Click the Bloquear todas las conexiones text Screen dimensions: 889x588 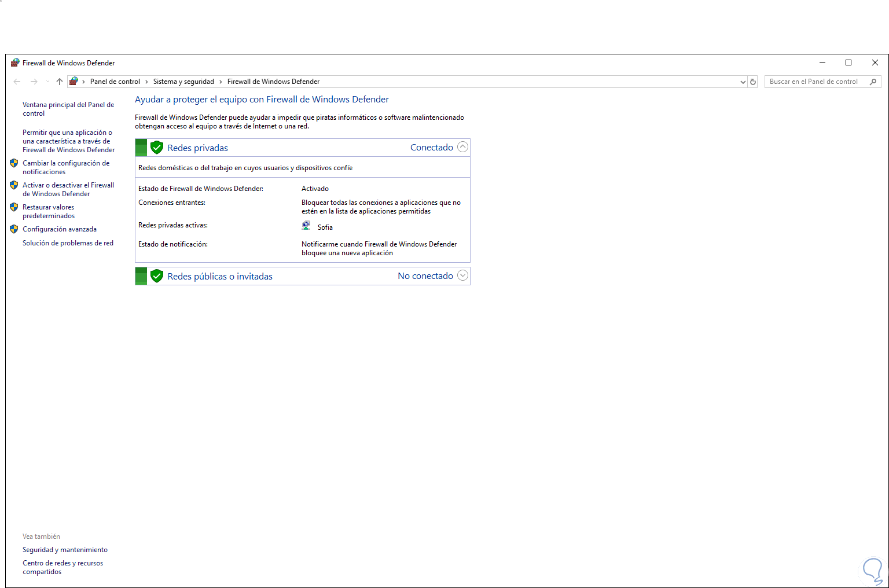coord(381,207)
